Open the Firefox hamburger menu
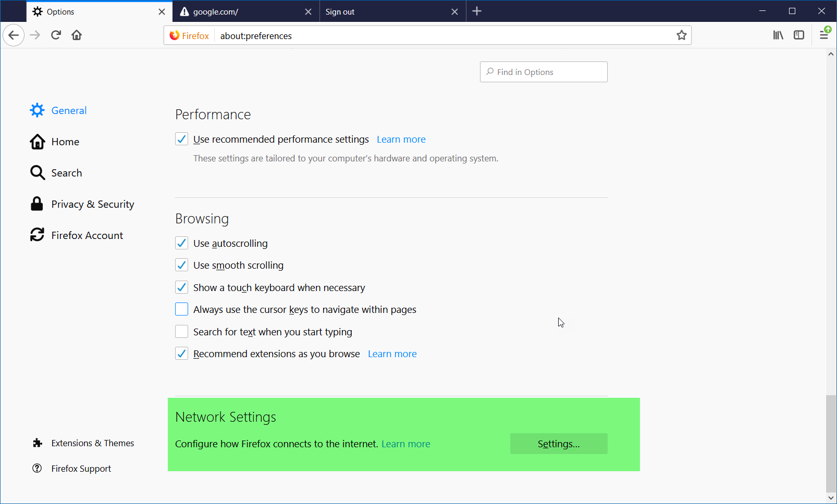This screenshot has height=504, width=837. pos(824,34)
